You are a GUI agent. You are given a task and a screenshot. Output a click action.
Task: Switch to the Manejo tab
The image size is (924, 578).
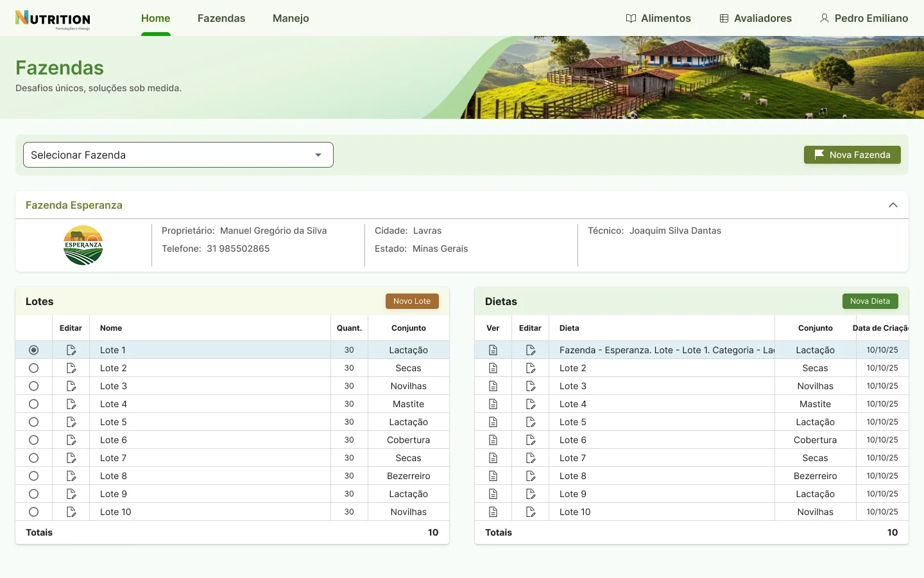(291, 18)
